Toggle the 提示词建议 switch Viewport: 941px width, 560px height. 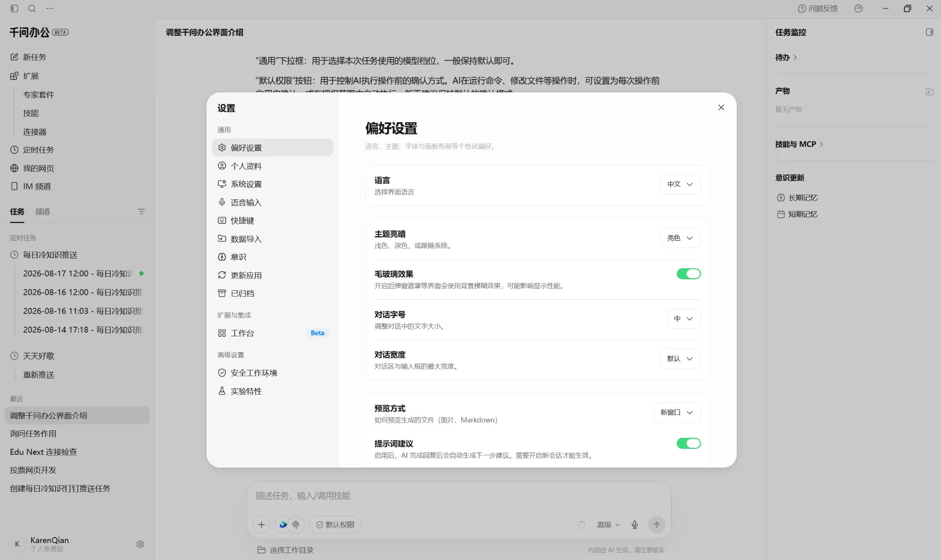(688, 443)
